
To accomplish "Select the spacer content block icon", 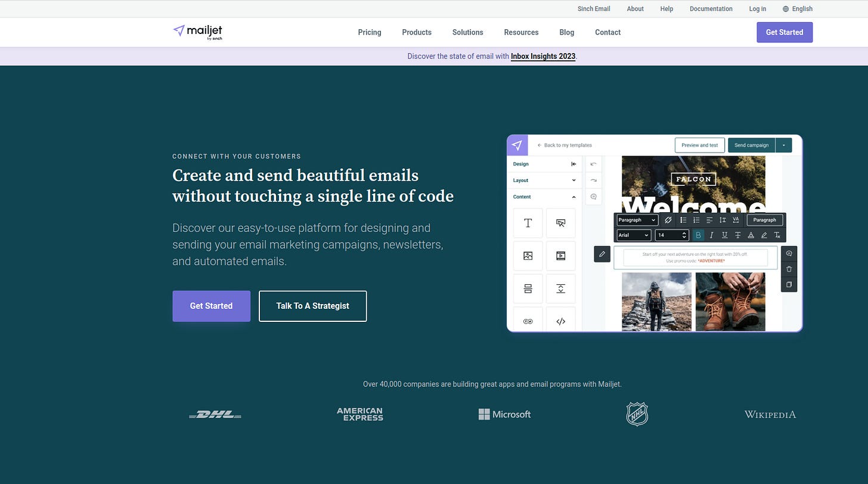I will click(x=560, y=288).
